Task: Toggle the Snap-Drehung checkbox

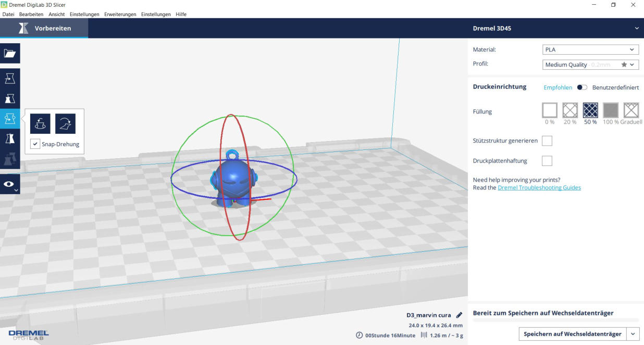Action: pos(35,144)
